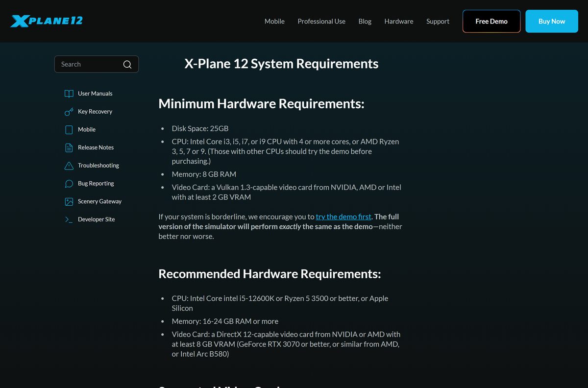The width and height of the screenshot is (588, 388).
Task: Click the DirectX 12-capable video card item
Action: (286, 344)
